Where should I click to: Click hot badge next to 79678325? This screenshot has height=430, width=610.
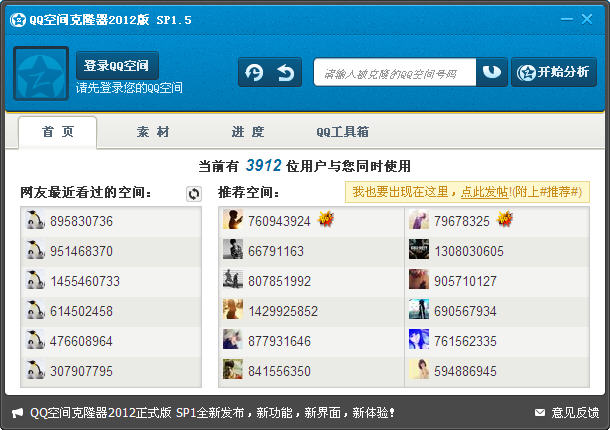click(505, 219)
